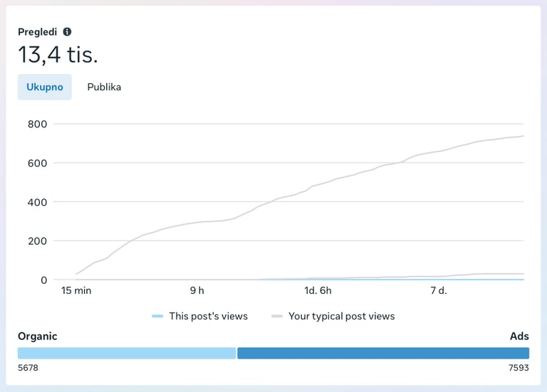Click the organic count 5678
The image size is (547, 392).
tap(28, 368)
